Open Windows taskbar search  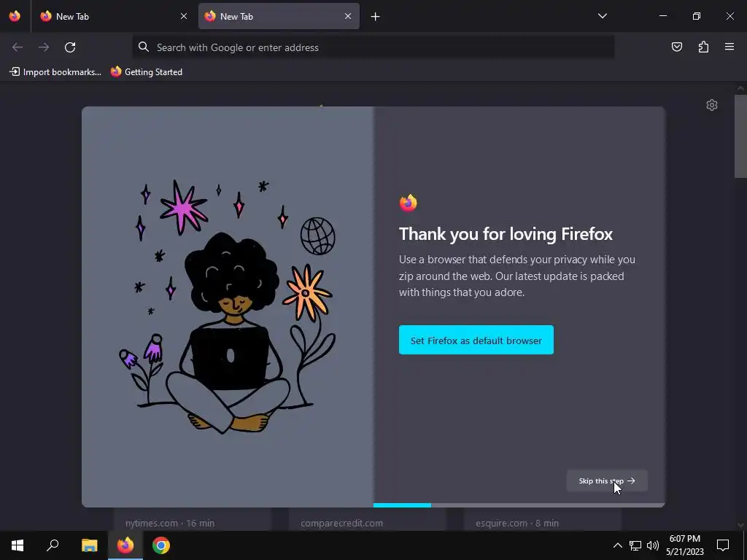pos(53,545)
